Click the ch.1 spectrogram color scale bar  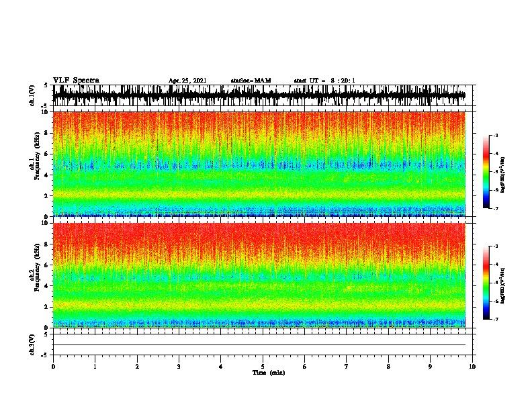click(x=486, y=172)
